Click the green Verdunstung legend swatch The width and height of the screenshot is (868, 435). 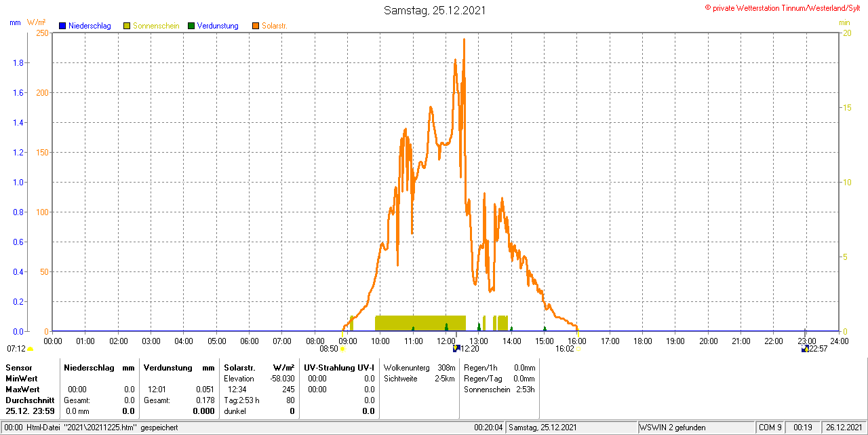191,26
